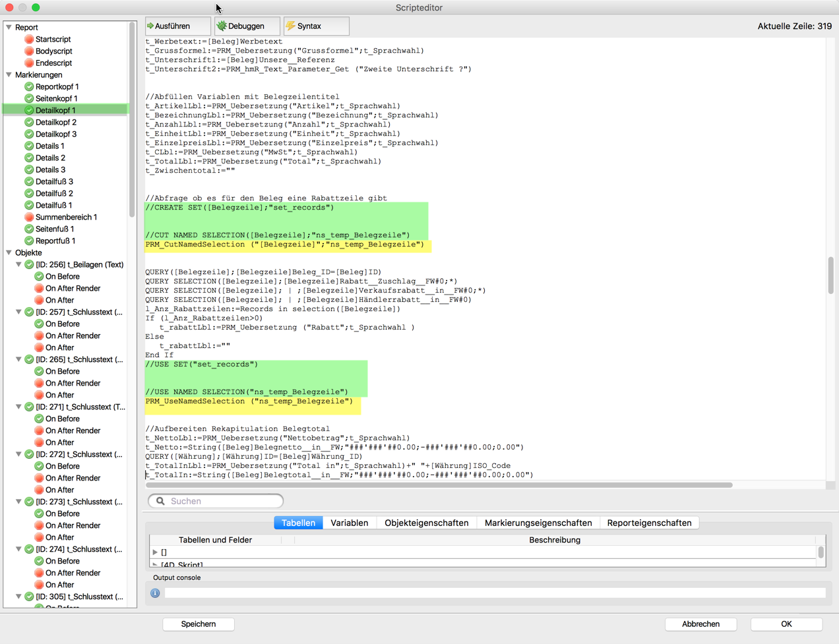Select Bodyscript under Report
Screen dimensions: 839x644
coord(53,51)
